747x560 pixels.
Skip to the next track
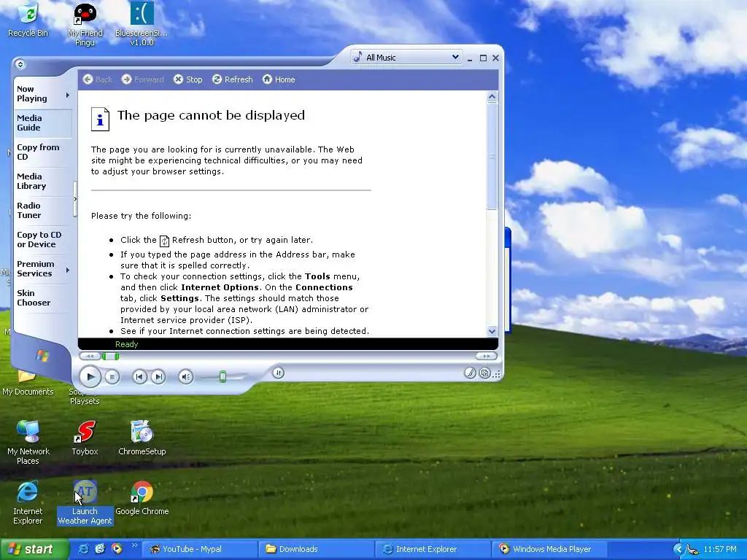158,377
